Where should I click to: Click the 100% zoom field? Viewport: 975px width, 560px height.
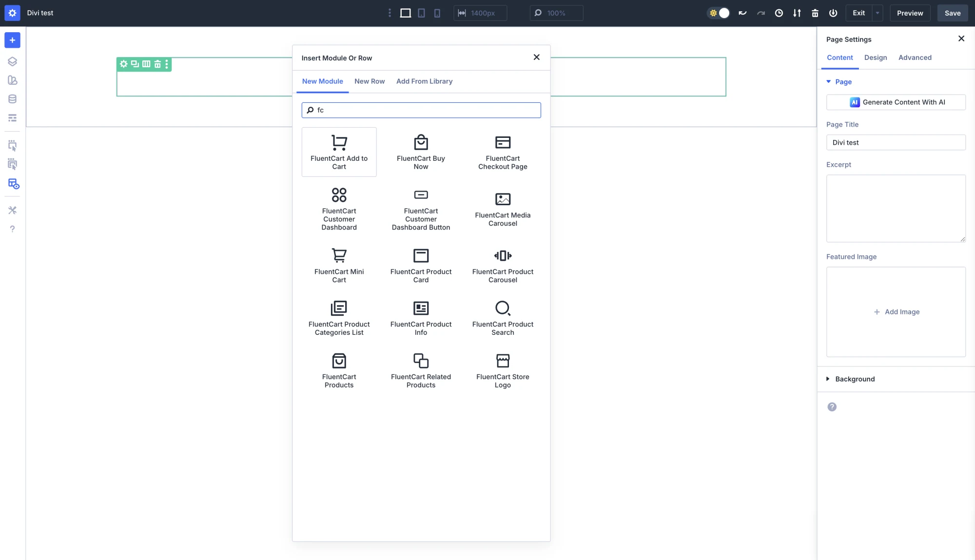point(556,13)
